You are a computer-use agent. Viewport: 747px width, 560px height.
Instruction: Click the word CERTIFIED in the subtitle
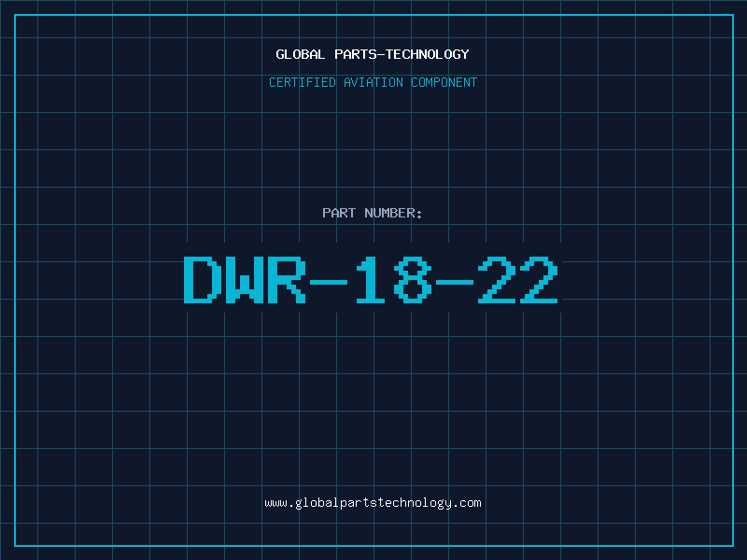(302, 82)
